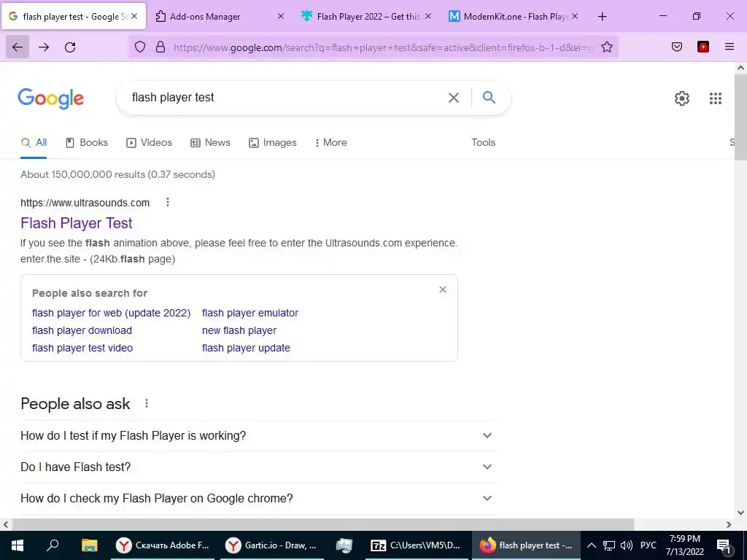The width and height of the screenshot is (747, 560).
Task: Open Yandex 'Скачать Adobe F...' taskbar window
Action: click(x=163, y=545)
